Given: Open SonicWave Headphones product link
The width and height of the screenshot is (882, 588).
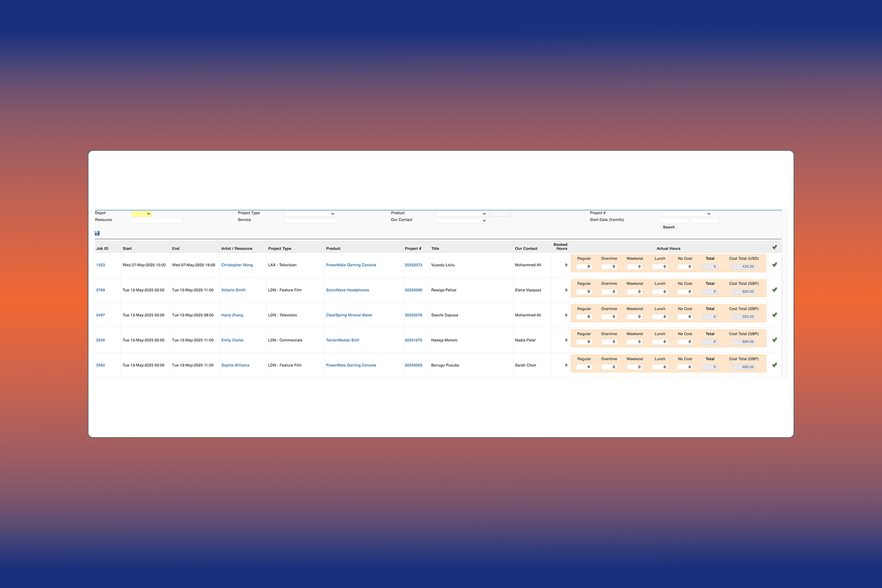Looking at the screenshot, I should coord(347,290).
